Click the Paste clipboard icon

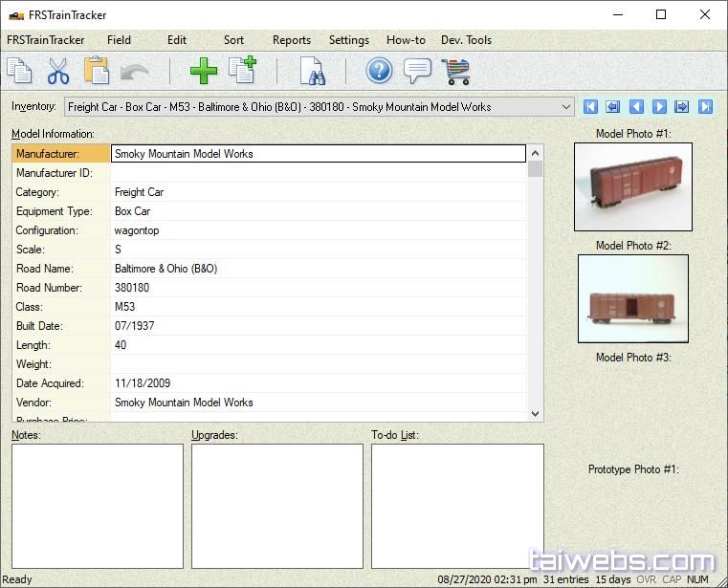96,72
